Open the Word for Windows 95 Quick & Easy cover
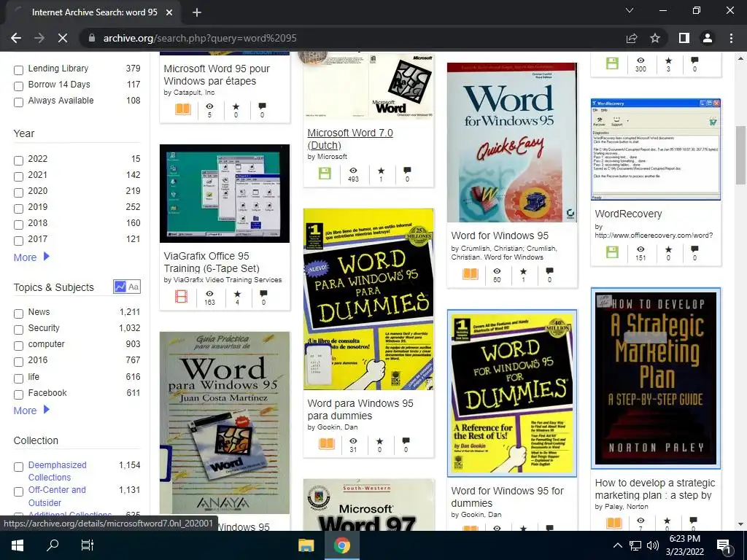 tap(511, 142)
